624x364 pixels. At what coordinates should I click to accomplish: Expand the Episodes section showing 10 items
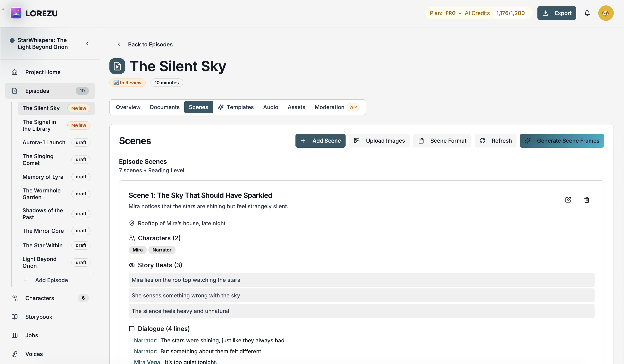click(x=37, y=91)
